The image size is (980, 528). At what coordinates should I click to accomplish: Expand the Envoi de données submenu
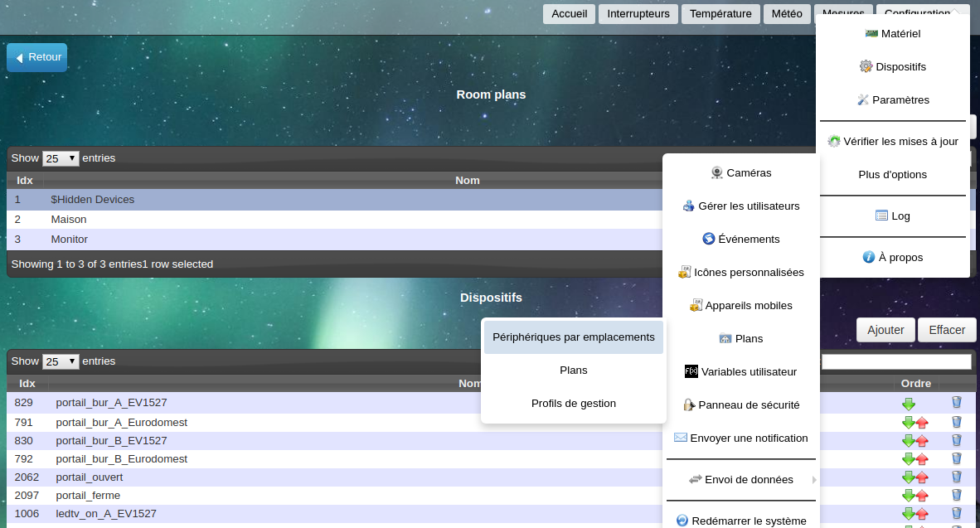click(x=741, y=480)
